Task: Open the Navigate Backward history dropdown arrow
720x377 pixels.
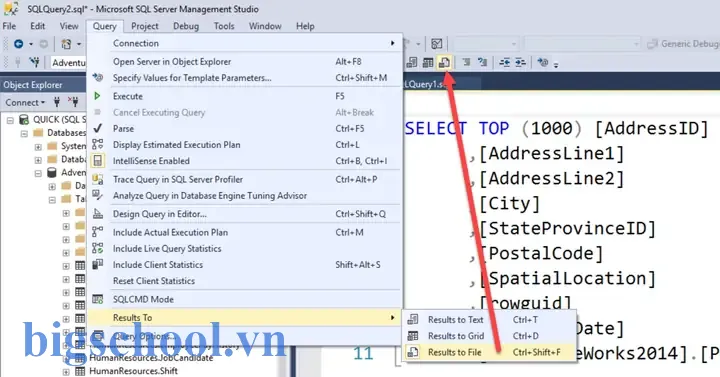Action: tap(31, 44)
